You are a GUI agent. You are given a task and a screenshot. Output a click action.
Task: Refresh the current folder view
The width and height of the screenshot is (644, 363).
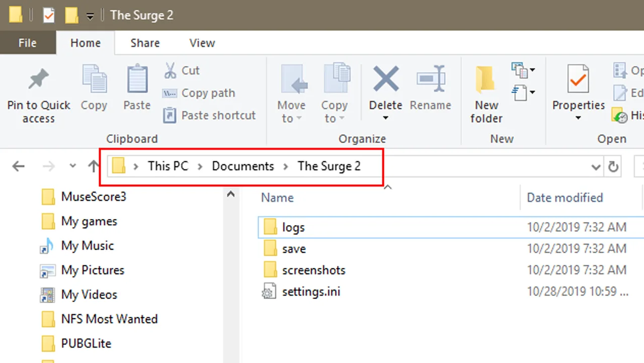(x=613, y=167)
